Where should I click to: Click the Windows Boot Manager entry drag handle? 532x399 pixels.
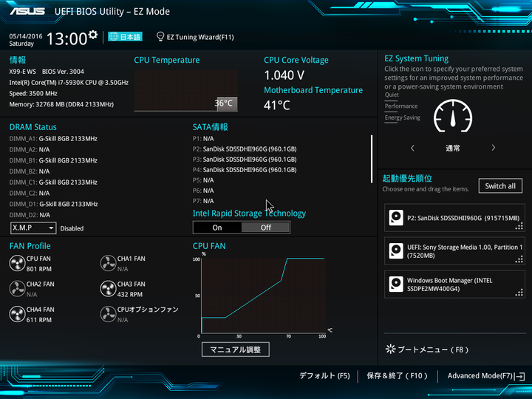click(x=519, y=293)
